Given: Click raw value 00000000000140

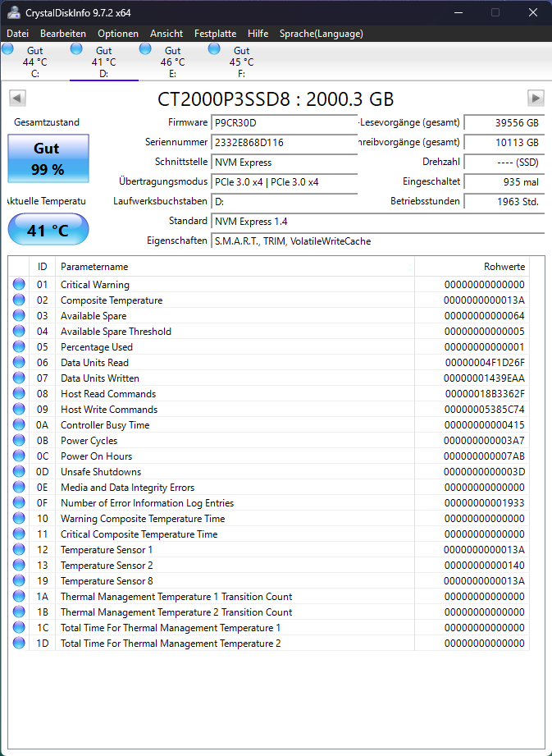Looking at the screenshot, I should (485, 565).
